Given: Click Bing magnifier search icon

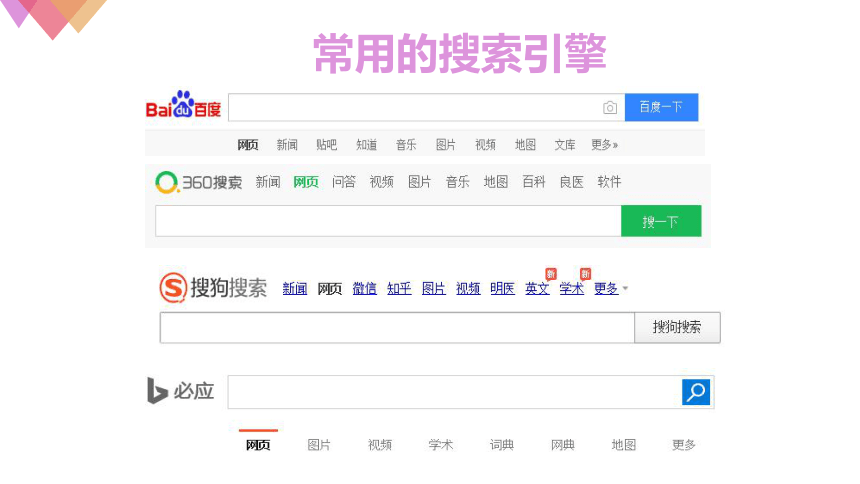Looking at the screenshot, I should point(696,392).
